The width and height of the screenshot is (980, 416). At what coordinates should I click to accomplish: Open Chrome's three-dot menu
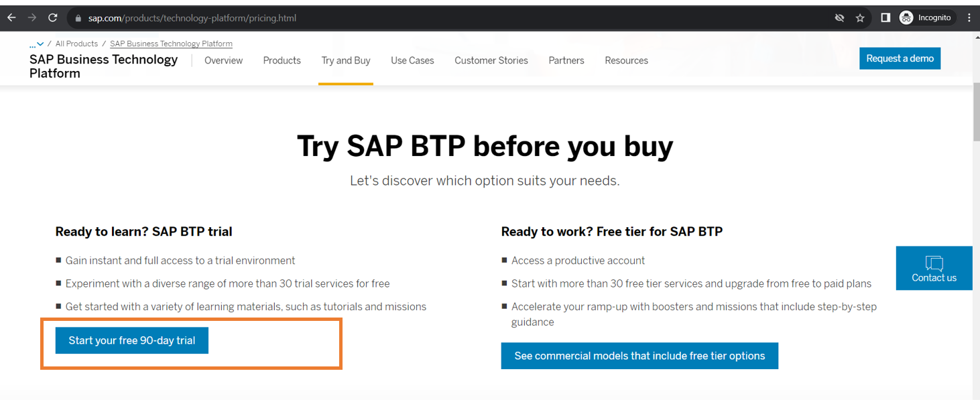pos(969,18)
